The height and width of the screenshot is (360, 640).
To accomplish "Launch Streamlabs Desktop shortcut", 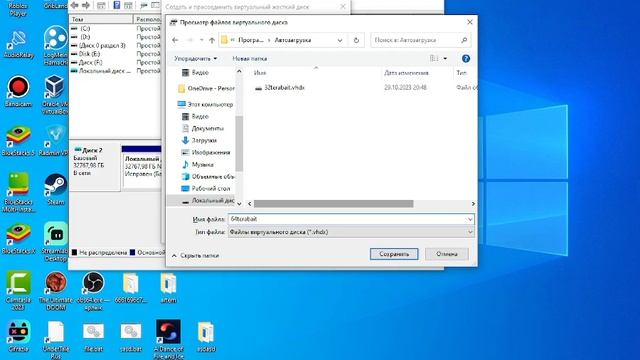I will pyautogui.click(x=56, y=242).
